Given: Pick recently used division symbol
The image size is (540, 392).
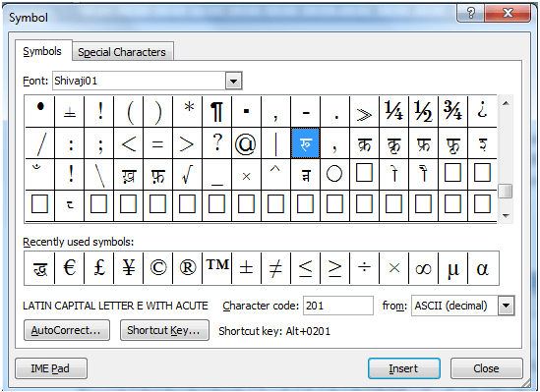Looking at the screenshot, I should click(x=364, y=268).
